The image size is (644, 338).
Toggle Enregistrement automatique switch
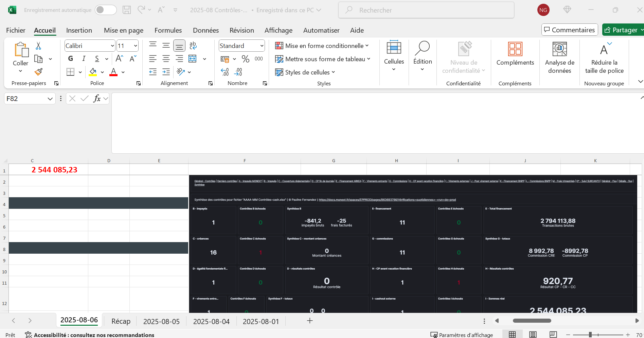[105, 10]
